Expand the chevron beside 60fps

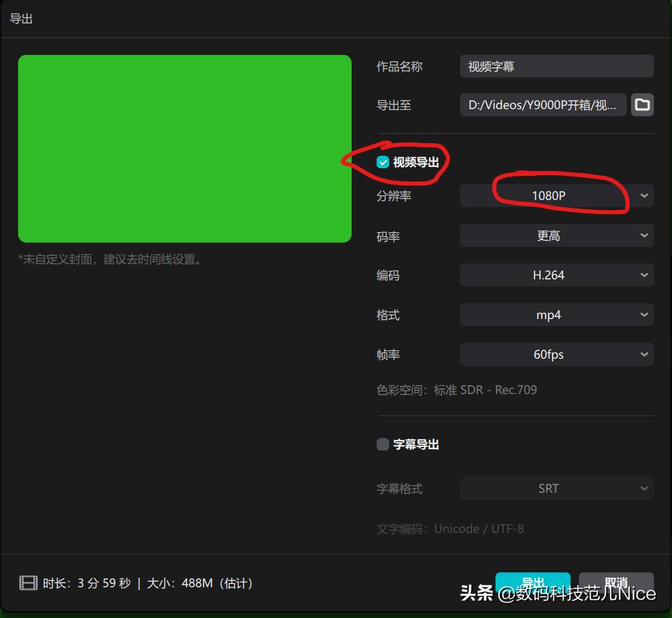tap(644, 354)
